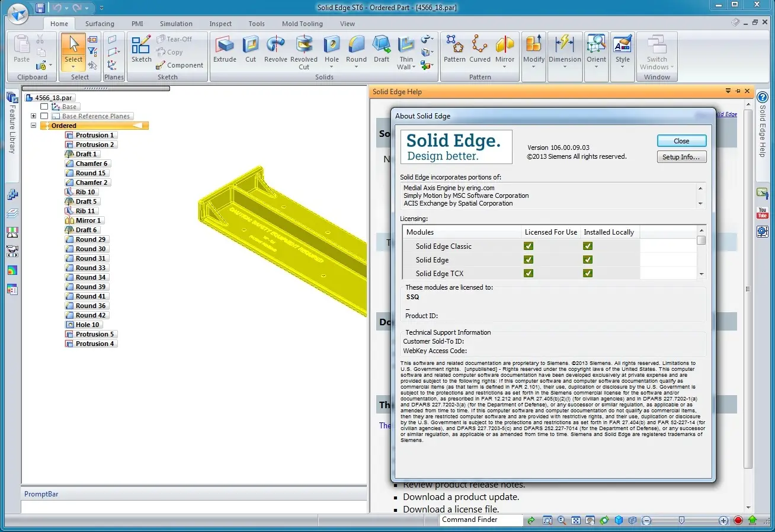Click the blue Help question mark icon

[x=763, y=97]
